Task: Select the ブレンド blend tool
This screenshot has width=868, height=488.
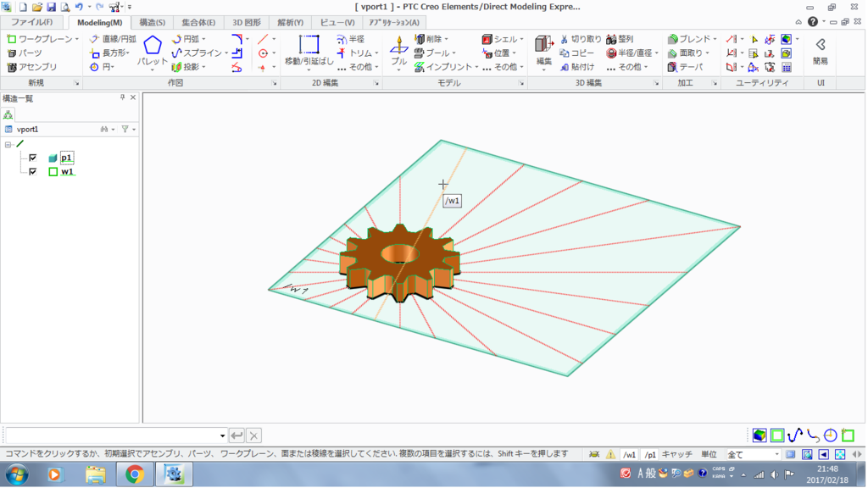Action: (688, 39)
